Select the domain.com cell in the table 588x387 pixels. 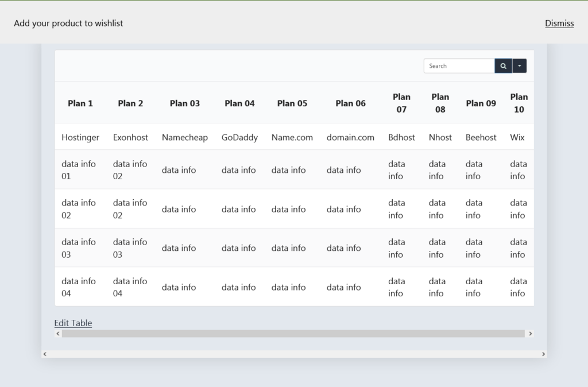(x=350, y=137)
